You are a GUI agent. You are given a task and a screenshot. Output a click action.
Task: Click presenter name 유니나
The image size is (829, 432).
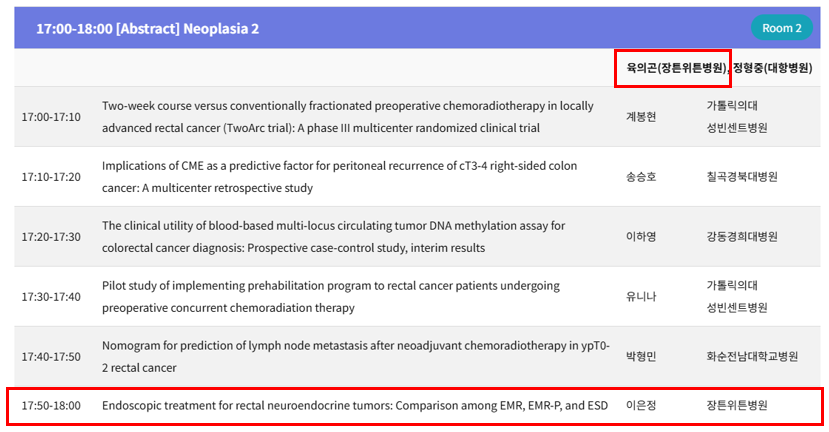tap(641, 297)
